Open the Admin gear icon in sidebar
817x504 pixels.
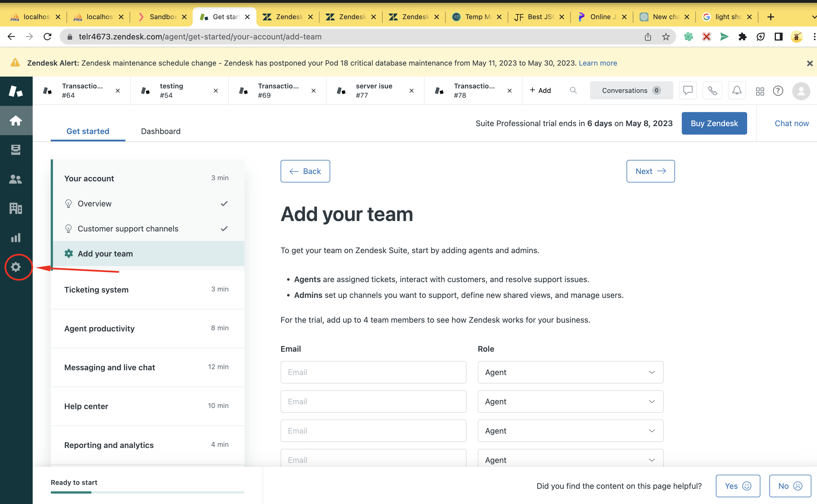(16, 267)
